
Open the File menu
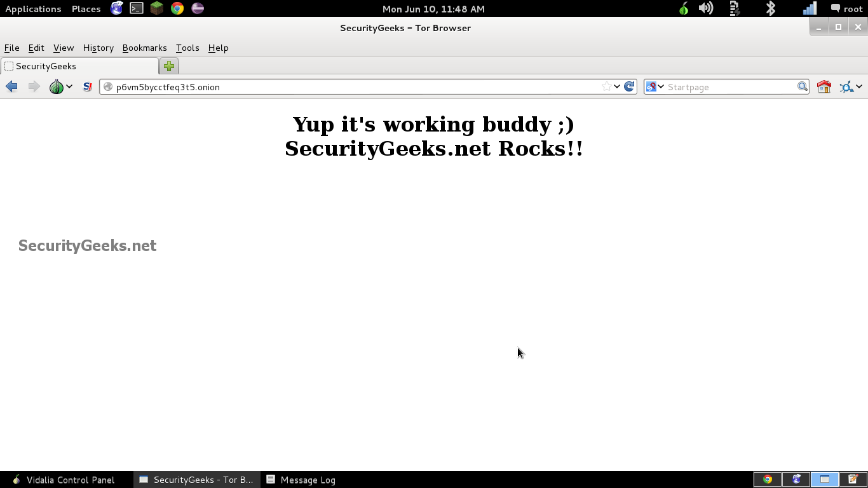pyautogui.click(x=12, y=48)
